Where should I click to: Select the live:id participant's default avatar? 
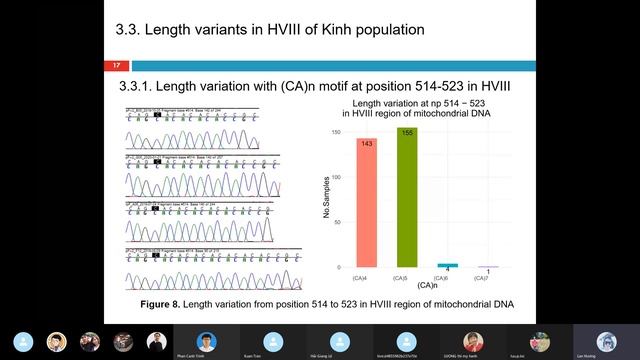(x=407, y=342)
